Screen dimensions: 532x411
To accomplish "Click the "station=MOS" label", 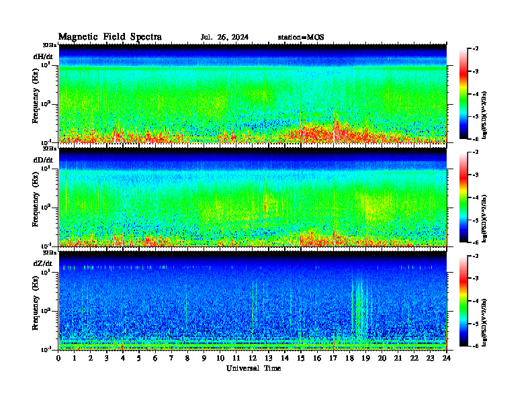I will tap(301, 37).
